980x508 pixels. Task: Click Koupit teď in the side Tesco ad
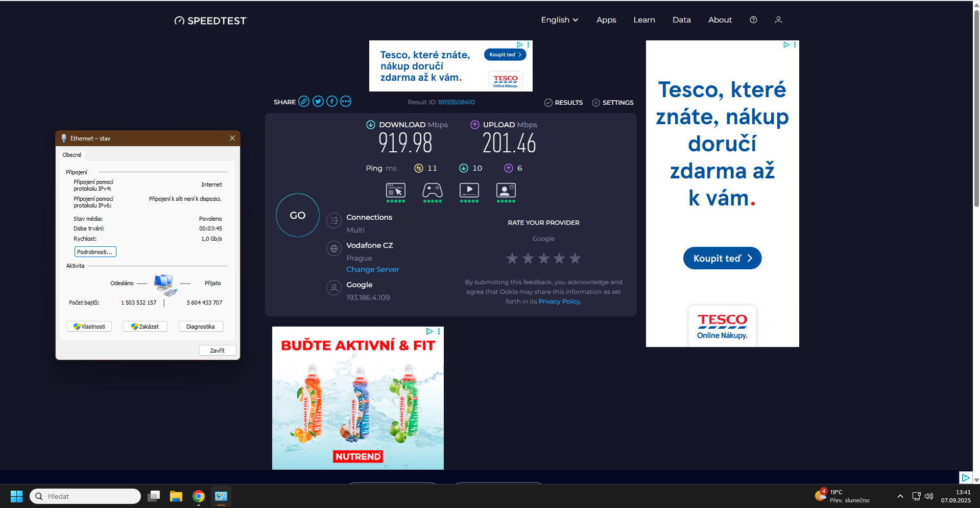[722, 258]
